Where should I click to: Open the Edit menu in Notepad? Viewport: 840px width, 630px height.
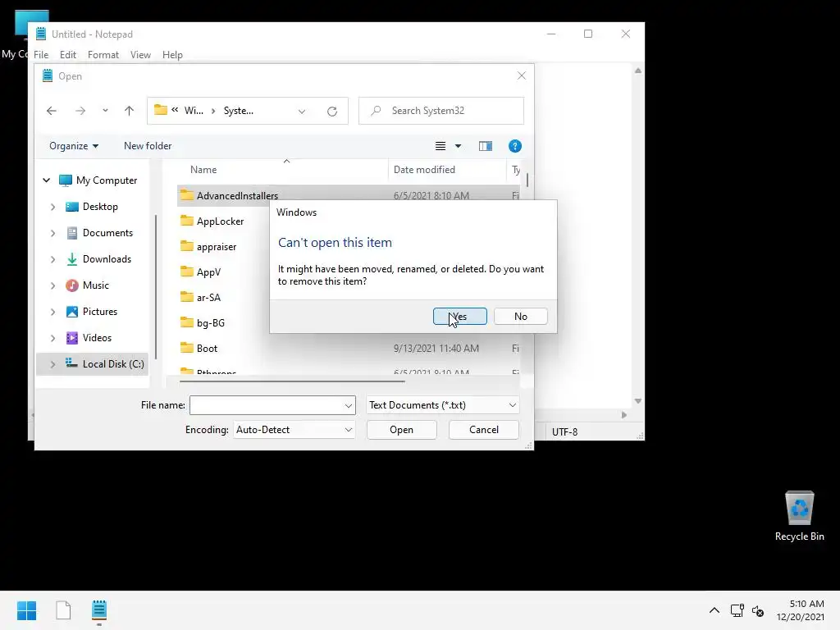(x=68, y=55)
